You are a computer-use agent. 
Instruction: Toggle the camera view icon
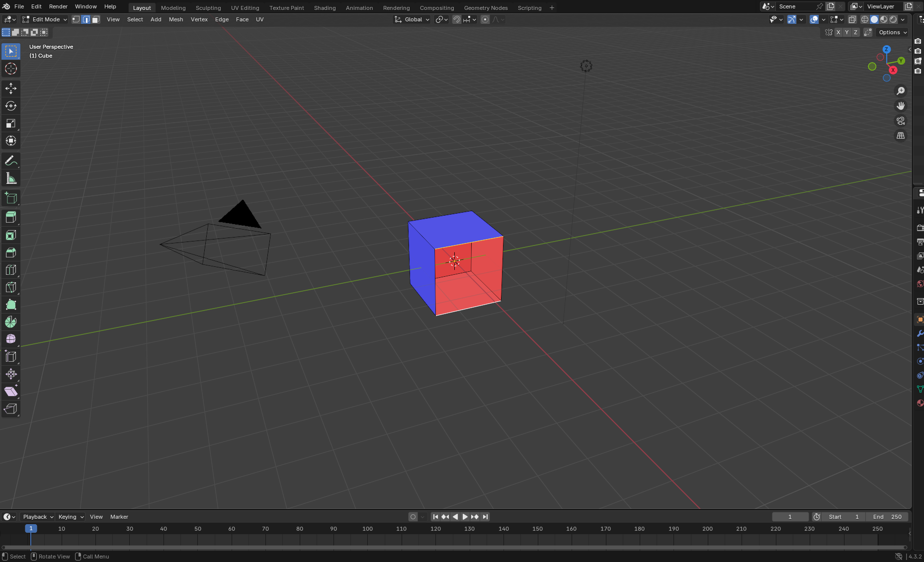pos(901,121)
